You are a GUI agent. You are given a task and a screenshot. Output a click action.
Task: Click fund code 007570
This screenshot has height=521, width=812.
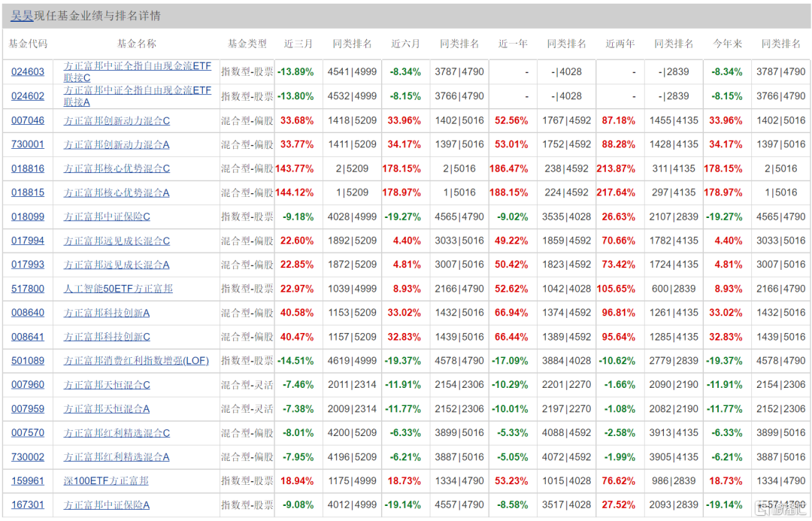pos(28,433)
